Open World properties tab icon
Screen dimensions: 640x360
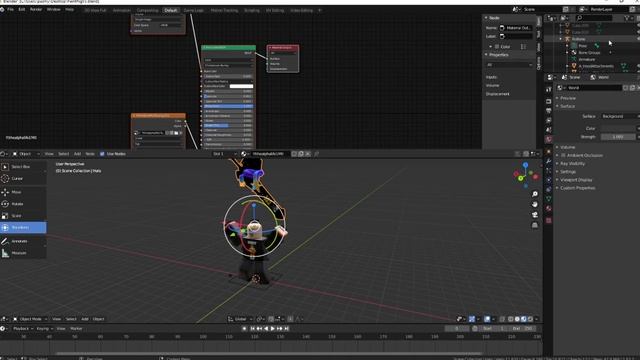tap(549, 139)
